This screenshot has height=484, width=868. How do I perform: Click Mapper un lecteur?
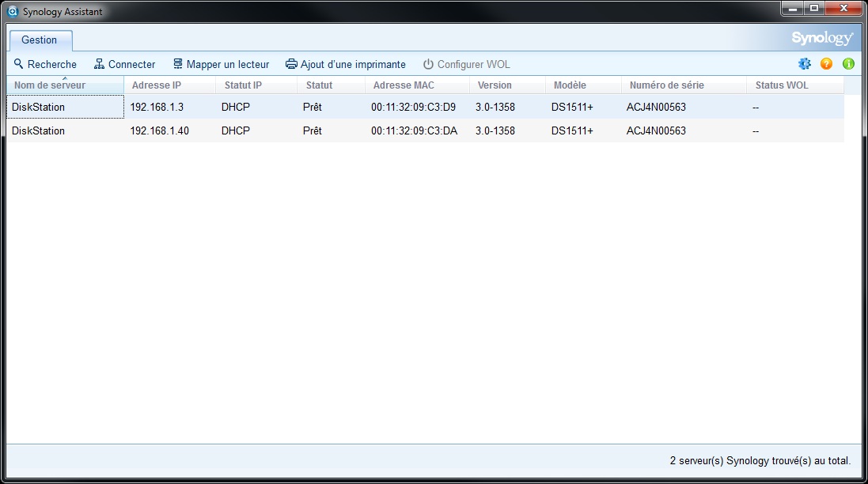(x=221, y=64)
